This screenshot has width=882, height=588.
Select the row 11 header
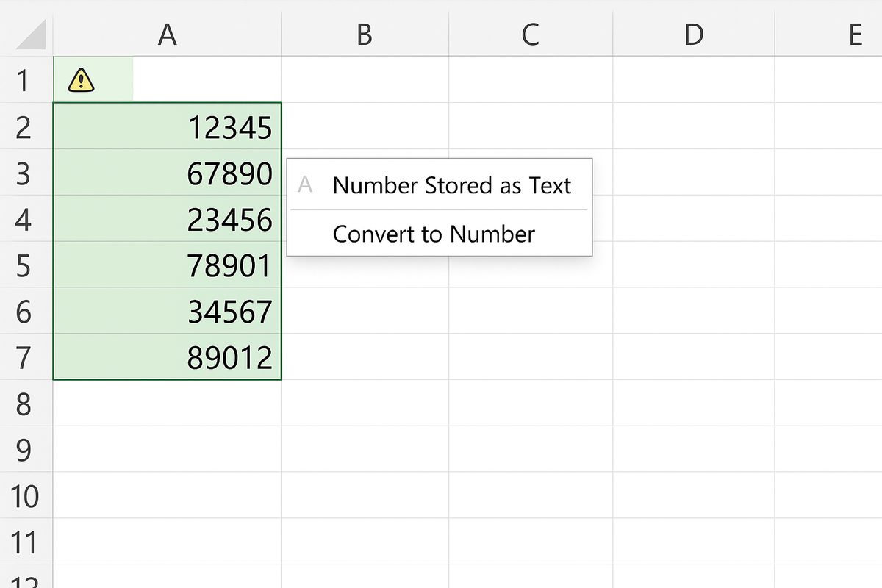point(26,542)
